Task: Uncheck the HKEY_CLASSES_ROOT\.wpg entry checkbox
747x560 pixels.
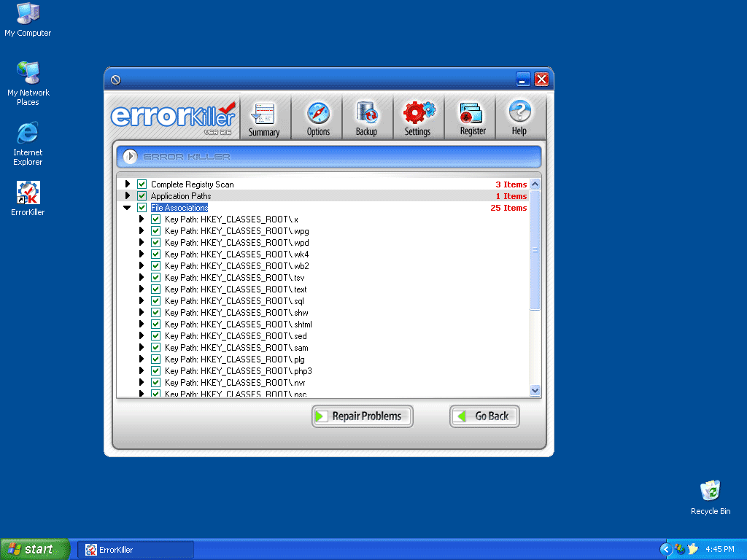Action: (155, 231)
